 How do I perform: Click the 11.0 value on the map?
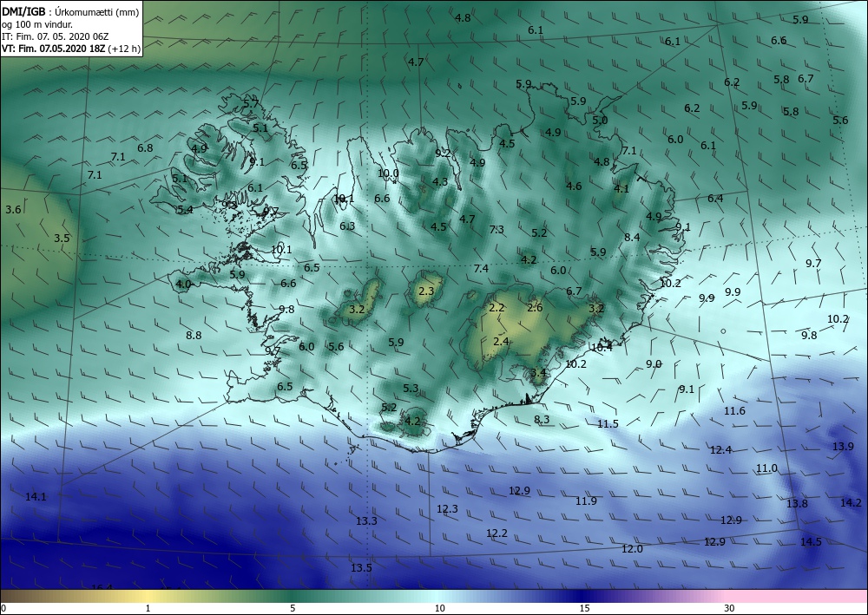point(766,468)
